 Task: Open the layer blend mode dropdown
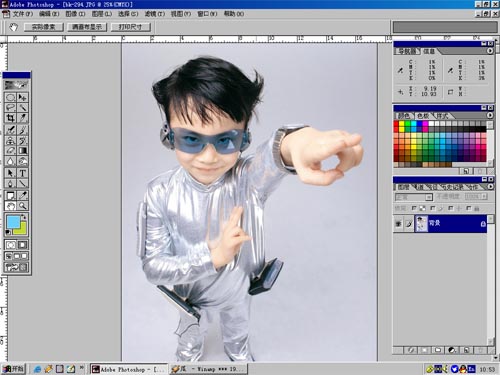coord(414,197)
